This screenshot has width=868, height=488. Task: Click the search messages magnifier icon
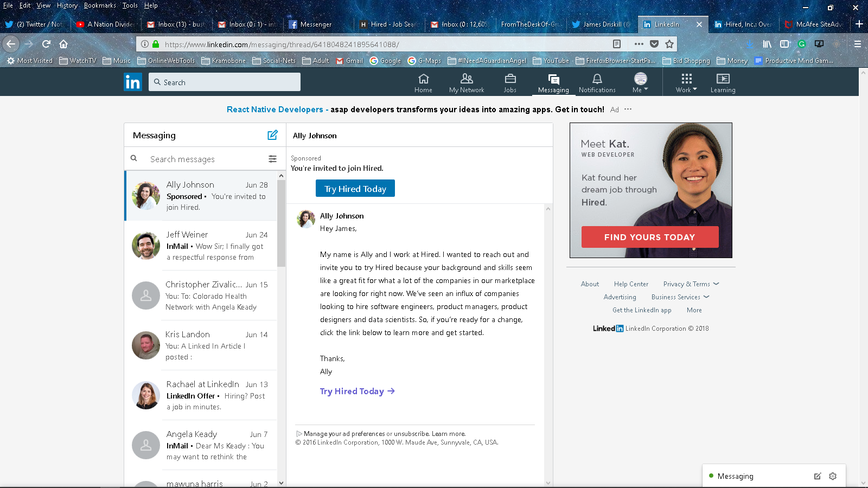coord(134,158)
